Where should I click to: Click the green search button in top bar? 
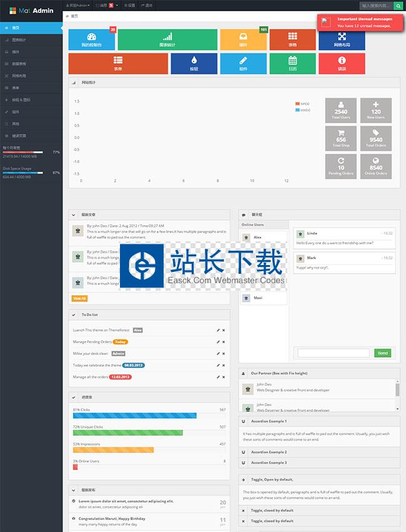[398, 5]
